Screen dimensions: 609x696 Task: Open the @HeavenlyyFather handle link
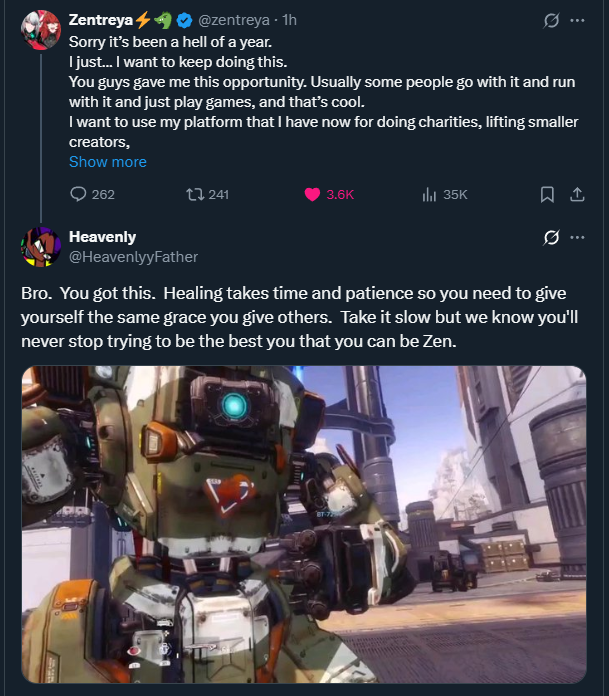133,257
